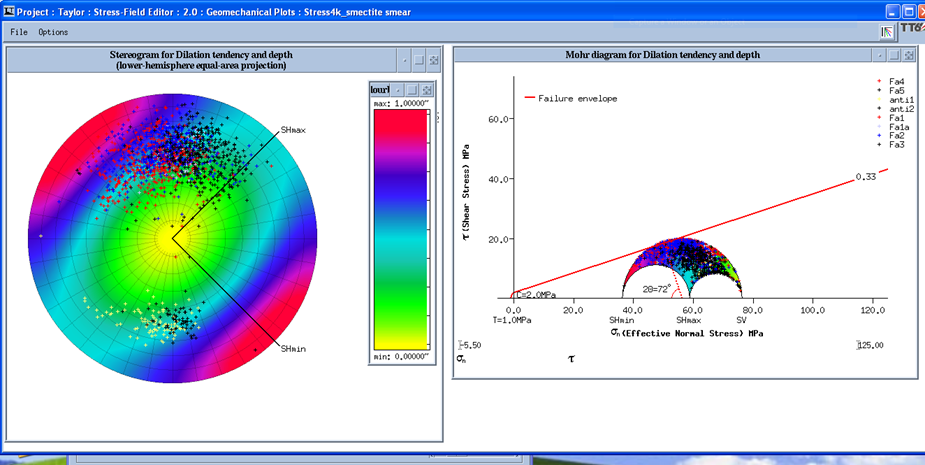Click the 'max: 1.00000' legend value
Screen dimensions: 925x465
click(x=401, y=104)
